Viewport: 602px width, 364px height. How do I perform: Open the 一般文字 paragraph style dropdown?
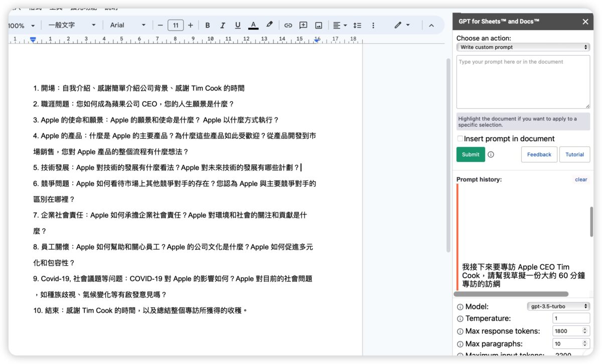[x=72, y=25]
